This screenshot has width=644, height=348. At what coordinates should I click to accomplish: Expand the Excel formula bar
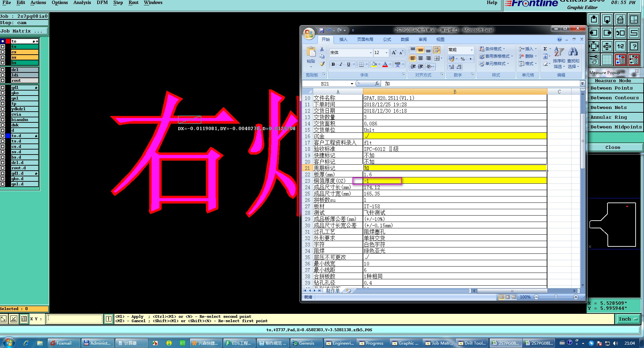click(582, 83)
